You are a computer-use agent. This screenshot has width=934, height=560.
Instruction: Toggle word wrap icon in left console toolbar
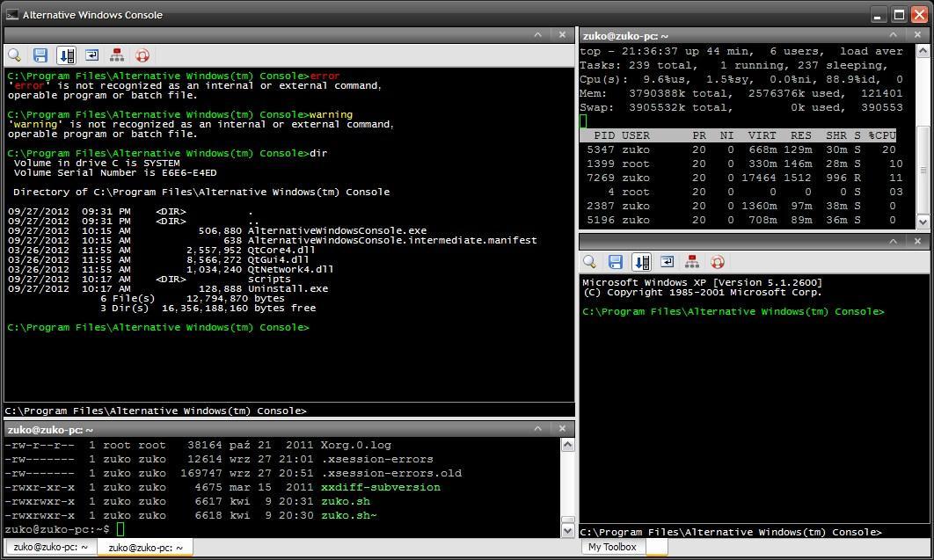91,55
